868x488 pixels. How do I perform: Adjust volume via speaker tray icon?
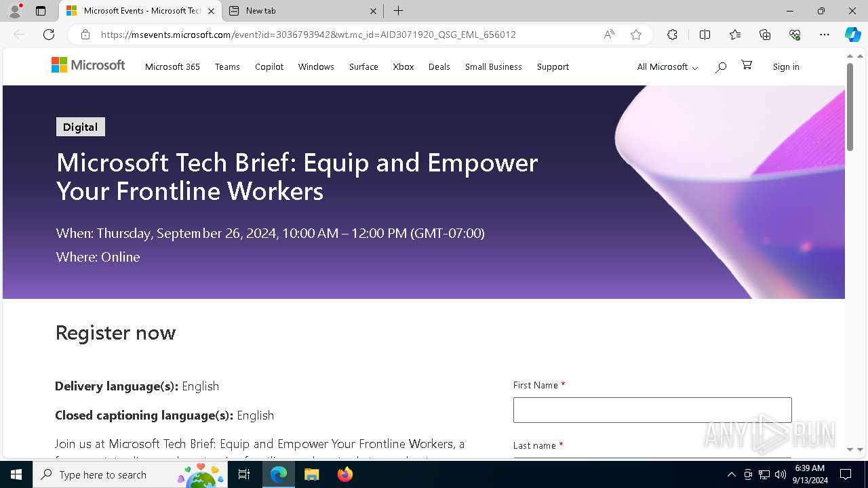coord(781,474)
